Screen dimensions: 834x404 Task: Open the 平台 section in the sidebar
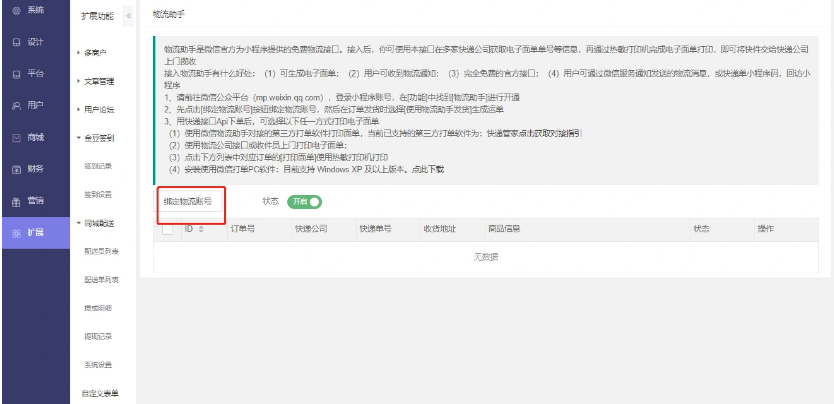click(36, 74)
